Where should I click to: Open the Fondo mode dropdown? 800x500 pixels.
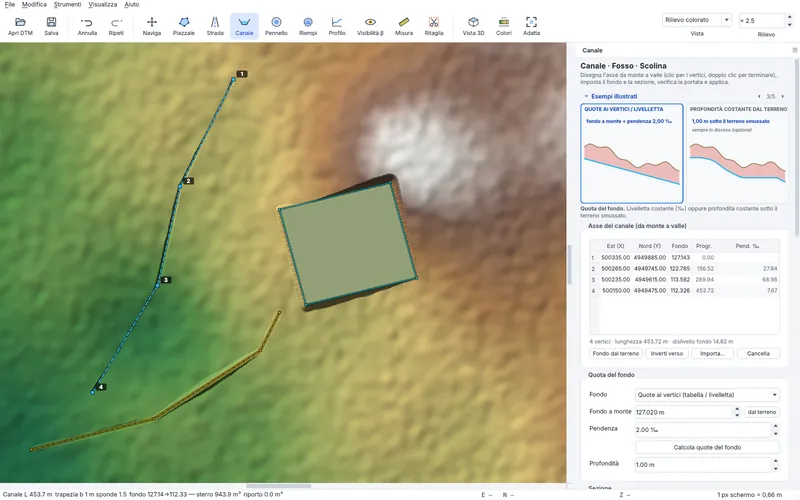click(x=707, y=395)
